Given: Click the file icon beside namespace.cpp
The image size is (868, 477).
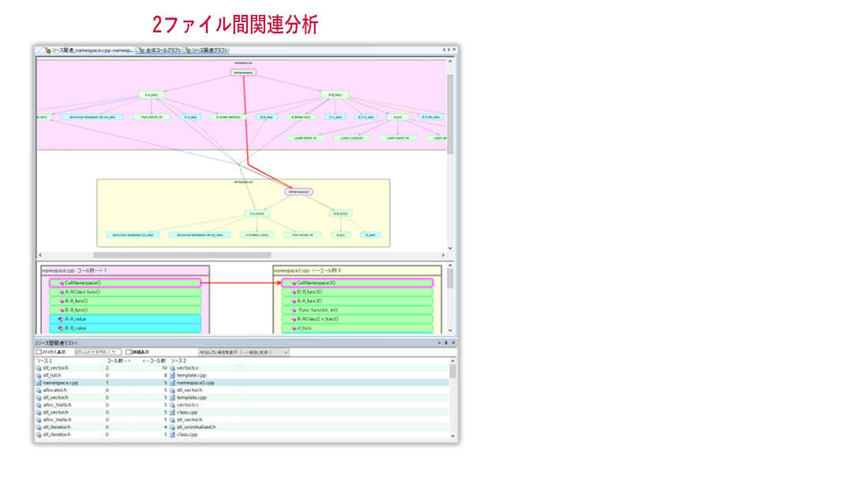Looking at the screenshot, I should [x=39, y=383].
